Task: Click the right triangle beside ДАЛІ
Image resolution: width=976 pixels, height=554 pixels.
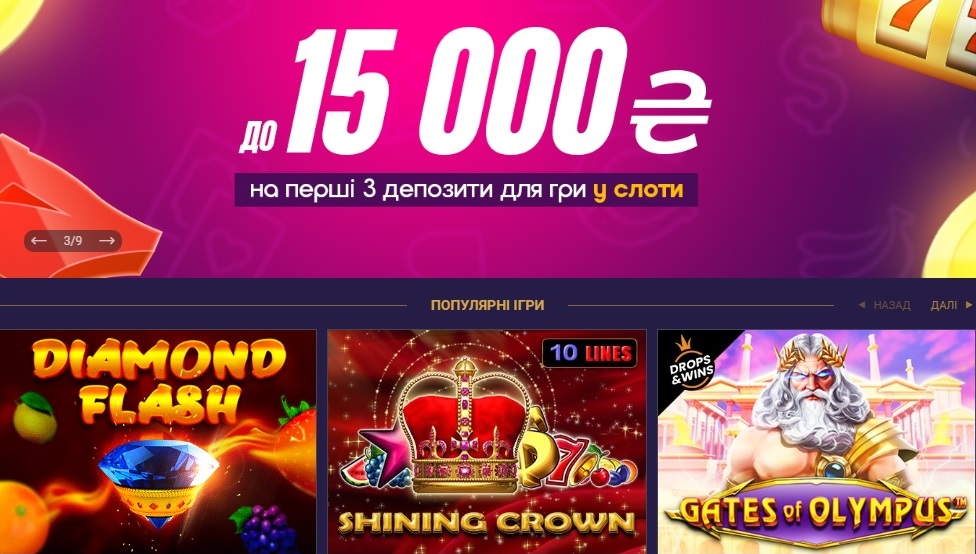Action: tap(969, 305)
